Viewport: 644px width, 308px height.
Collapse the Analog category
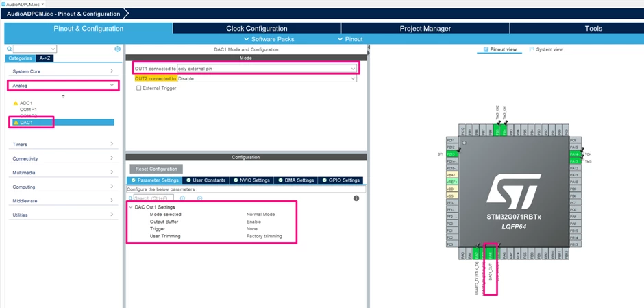(63, 86)
